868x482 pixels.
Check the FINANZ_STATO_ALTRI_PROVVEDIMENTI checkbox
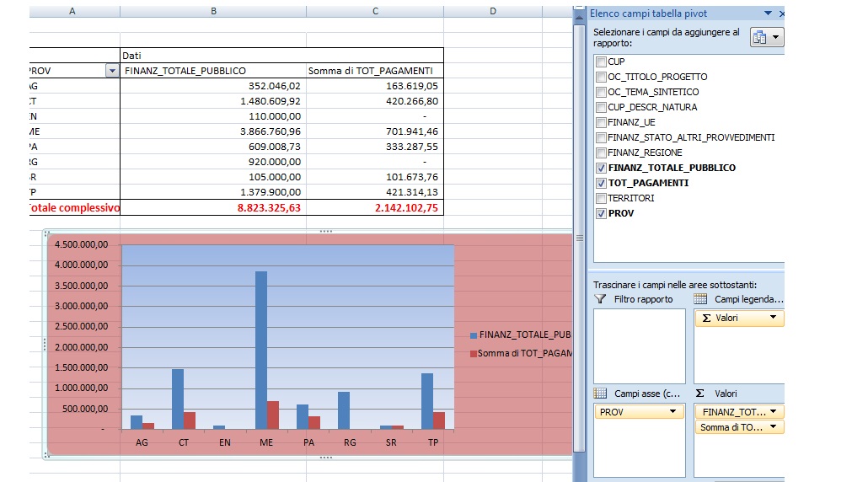click(x=601, y=137)
